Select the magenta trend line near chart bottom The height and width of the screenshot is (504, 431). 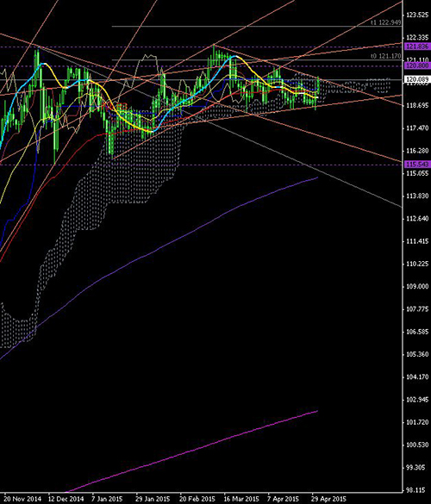pyautogui.click(x=191, y=451)
